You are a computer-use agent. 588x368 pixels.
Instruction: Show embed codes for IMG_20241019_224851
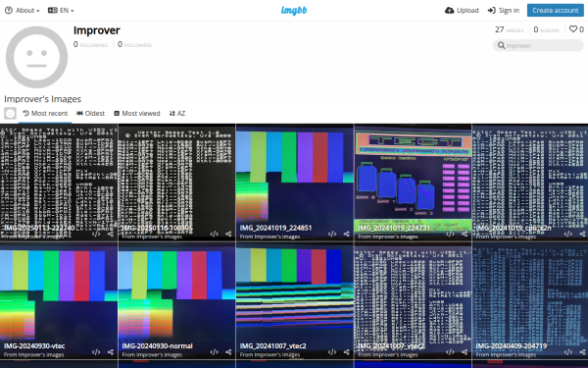[332, 234]
